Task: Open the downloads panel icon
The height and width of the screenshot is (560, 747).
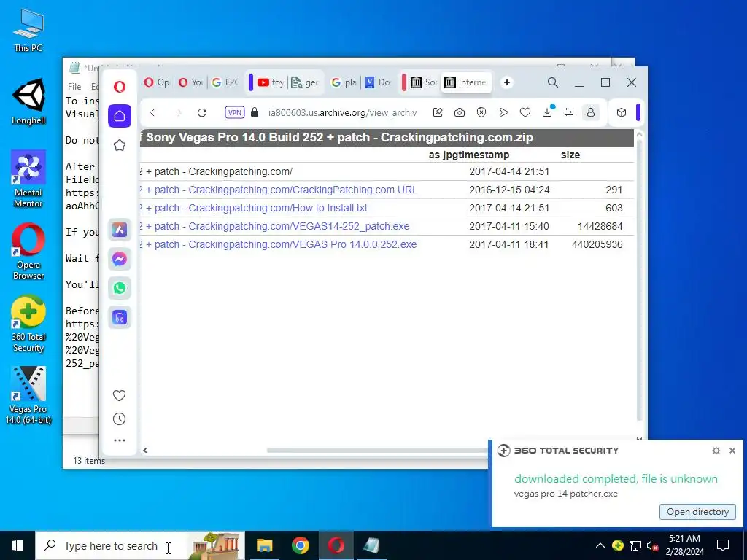Action: [547, 112]
